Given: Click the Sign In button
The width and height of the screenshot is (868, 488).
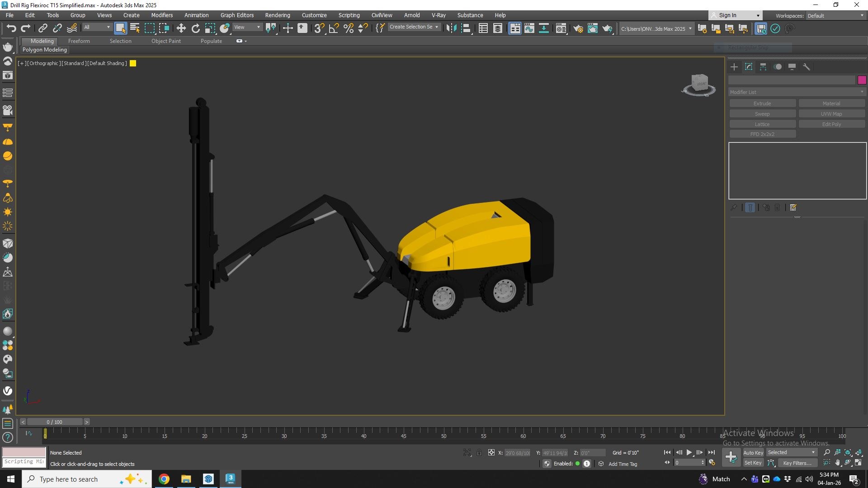Looking at the screenshot, I should (735, 15).
